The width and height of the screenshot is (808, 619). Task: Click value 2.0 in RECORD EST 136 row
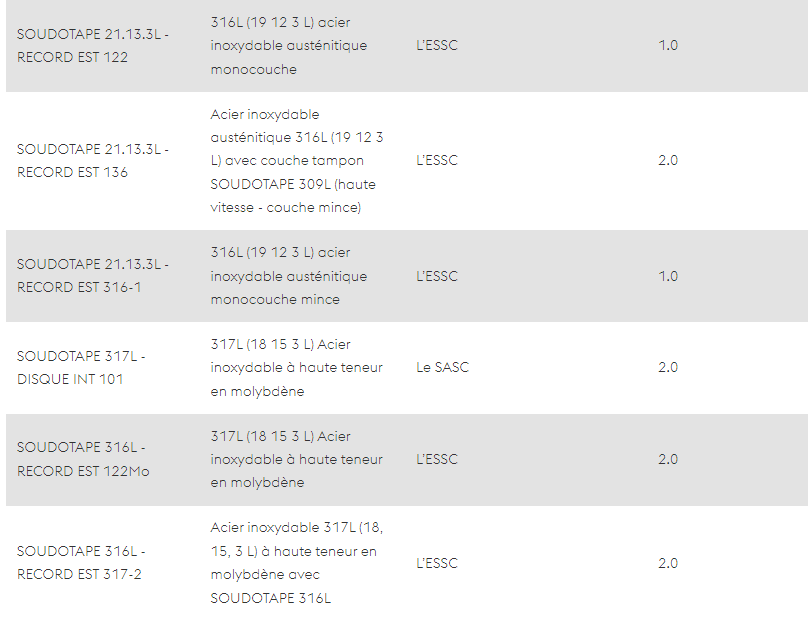pyautogui.click(x=668, y=160)
